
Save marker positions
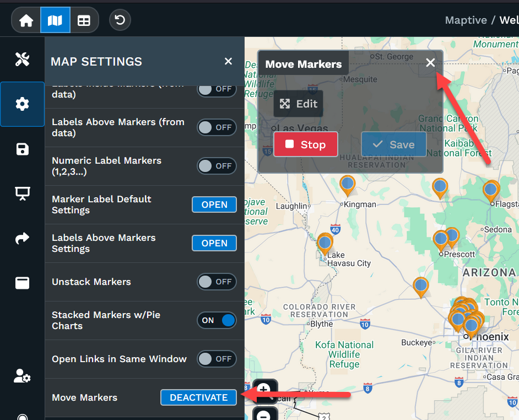[393, 144]
